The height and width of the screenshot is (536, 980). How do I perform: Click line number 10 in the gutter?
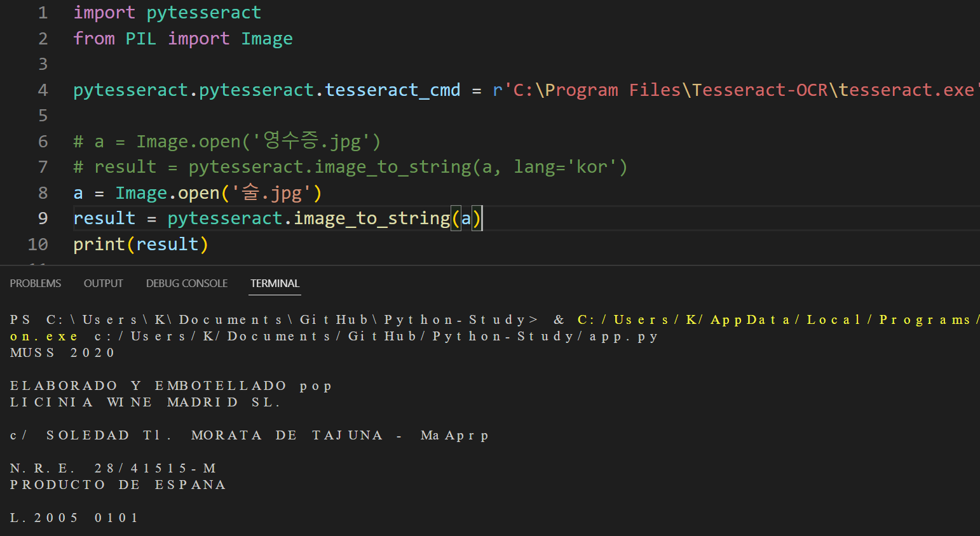point(38,245)
